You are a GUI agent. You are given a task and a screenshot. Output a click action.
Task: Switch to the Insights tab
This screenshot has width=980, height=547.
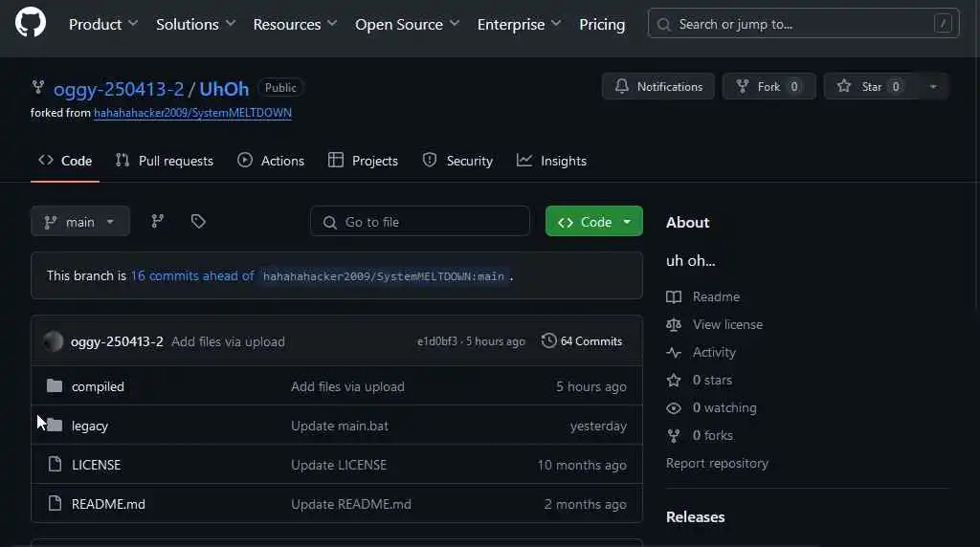(x=551, y=161)
